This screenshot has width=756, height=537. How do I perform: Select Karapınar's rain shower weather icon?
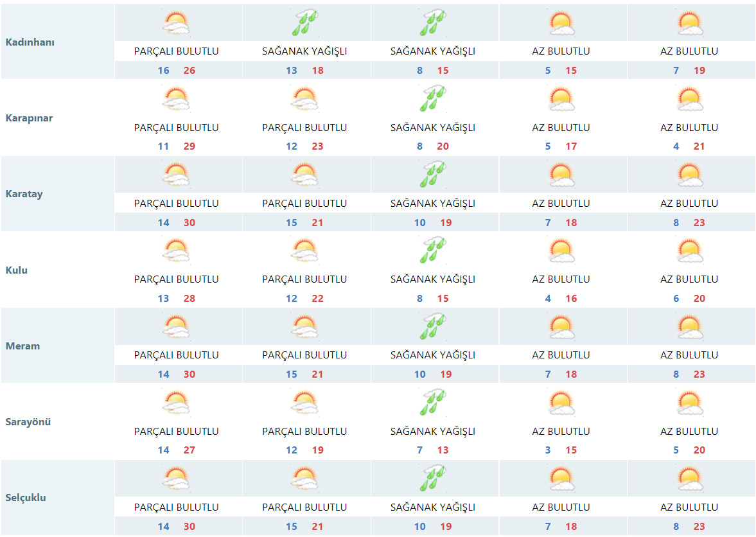click(433, 100)
